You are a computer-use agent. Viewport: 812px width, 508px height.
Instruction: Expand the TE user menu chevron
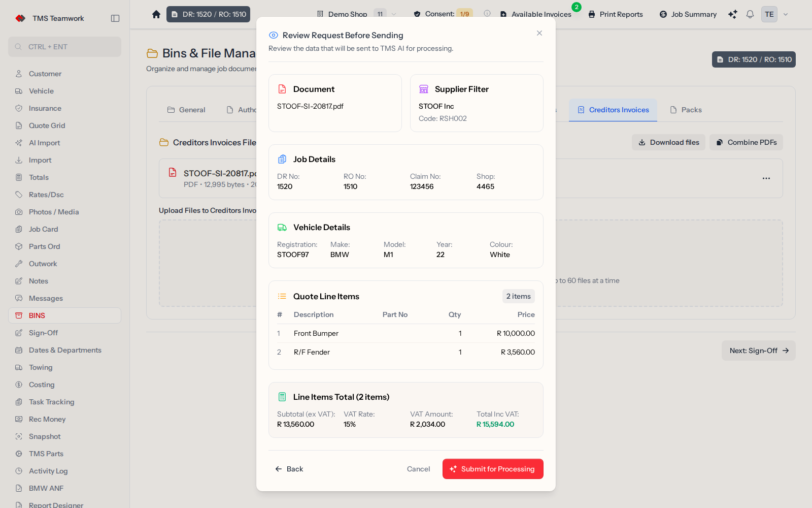[786, 14]
